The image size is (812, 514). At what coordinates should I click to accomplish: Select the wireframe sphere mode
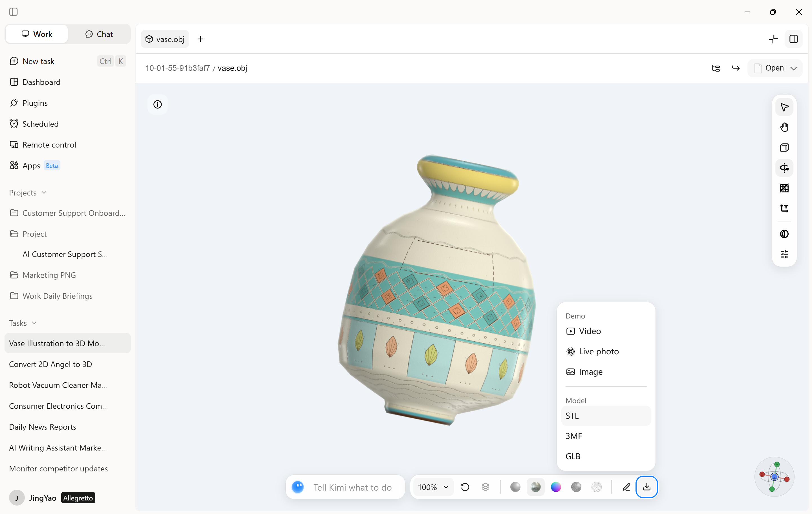coord(596,487)
